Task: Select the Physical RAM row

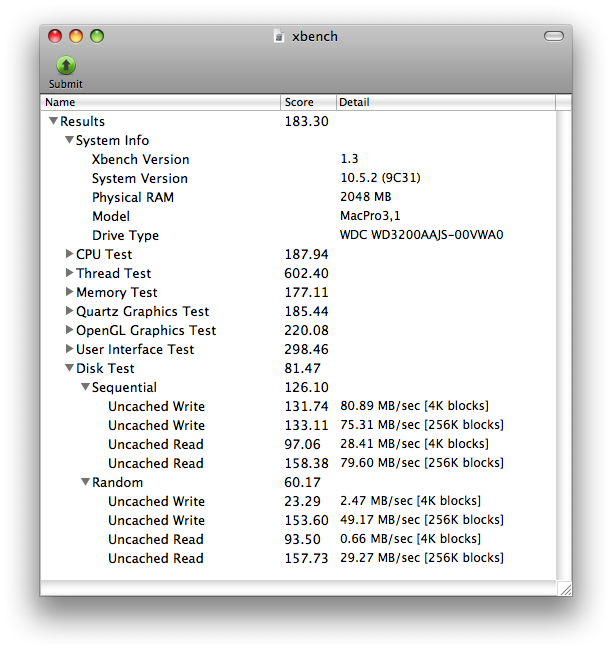Action: [298, 197]
